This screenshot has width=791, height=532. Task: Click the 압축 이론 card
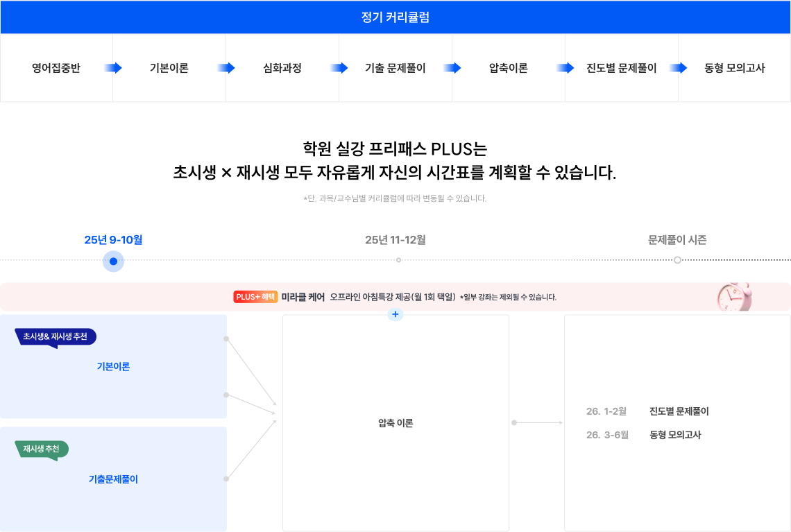pos(395,422)
